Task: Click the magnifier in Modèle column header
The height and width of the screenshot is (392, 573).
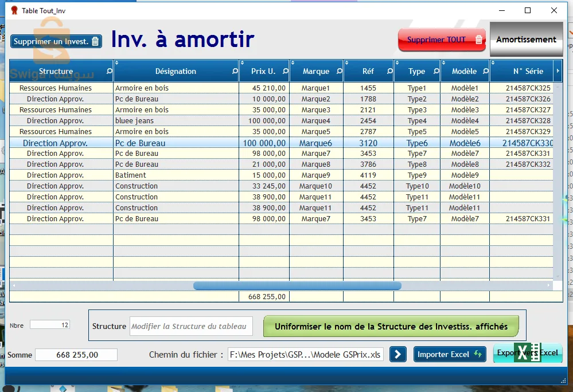Action: pos(485,72)
